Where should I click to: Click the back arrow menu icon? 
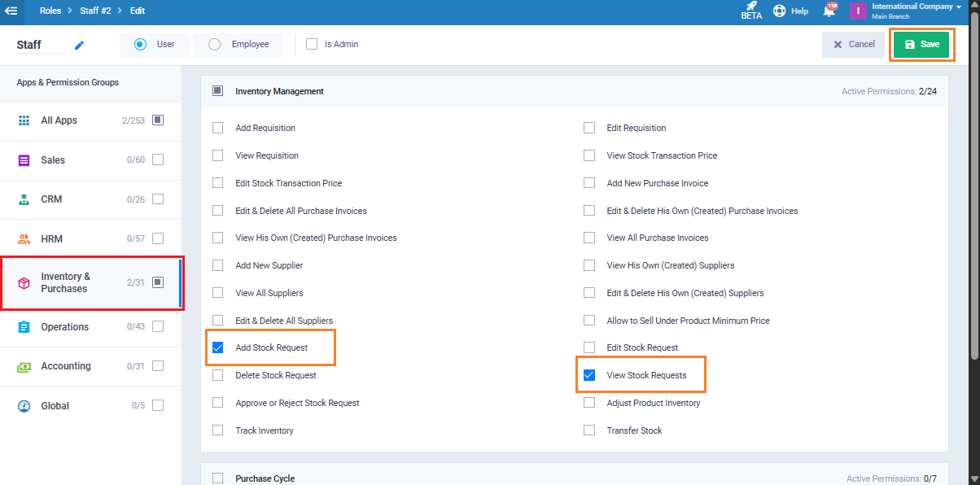(11, 11)
